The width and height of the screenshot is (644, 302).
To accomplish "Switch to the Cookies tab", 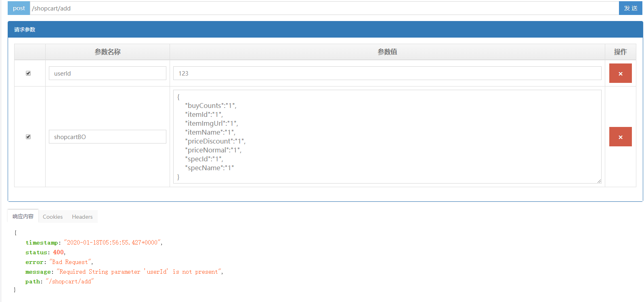I will click(52, 217).
